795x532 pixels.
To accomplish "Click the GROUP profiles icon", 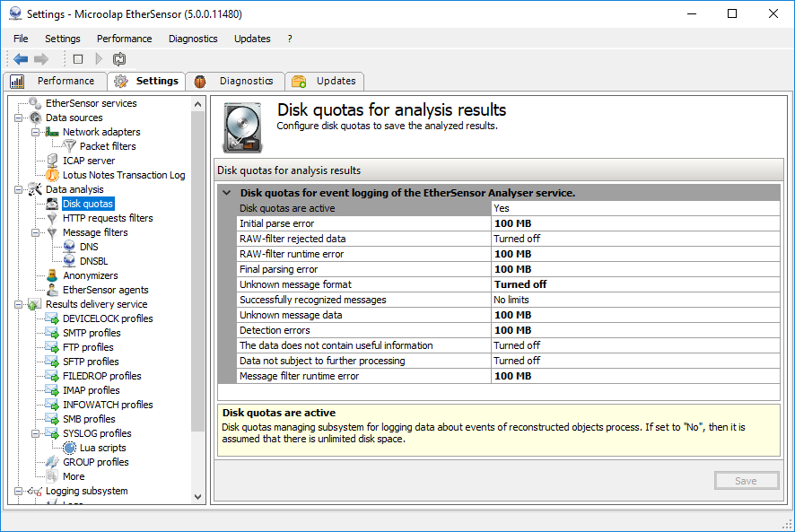I will [x=52, y=462].
